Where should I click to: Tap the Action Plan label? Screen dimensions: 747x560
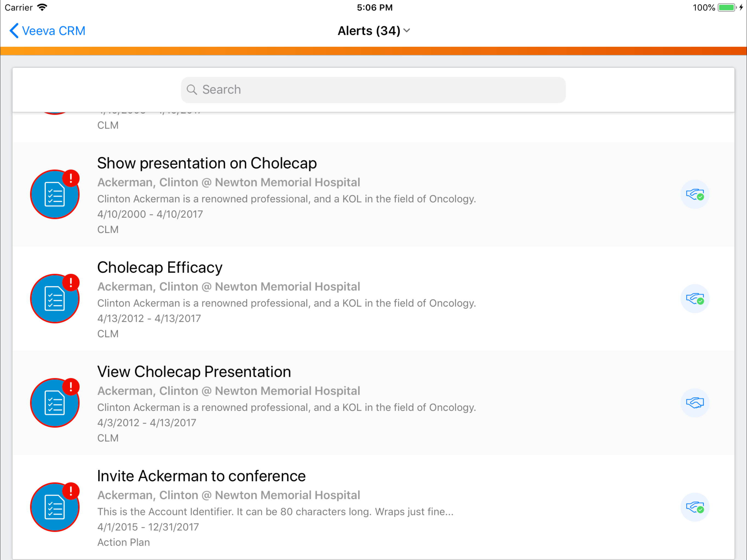[124, 542]
